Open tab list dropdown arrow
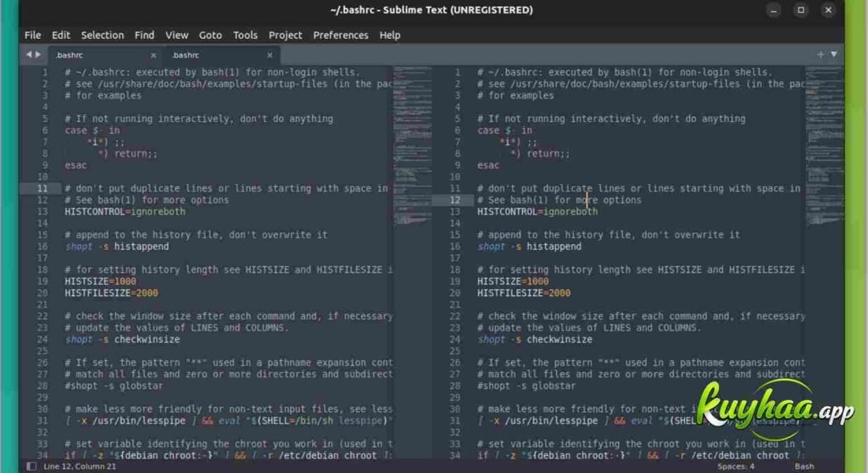This screenshot has width=868, height=473. [834, 54]
